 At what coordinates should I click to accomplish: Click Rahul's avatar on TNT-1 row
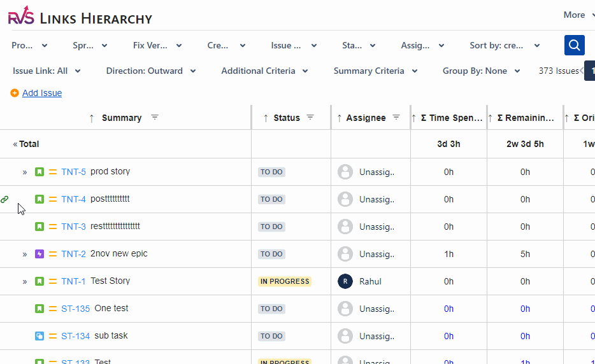345,281
